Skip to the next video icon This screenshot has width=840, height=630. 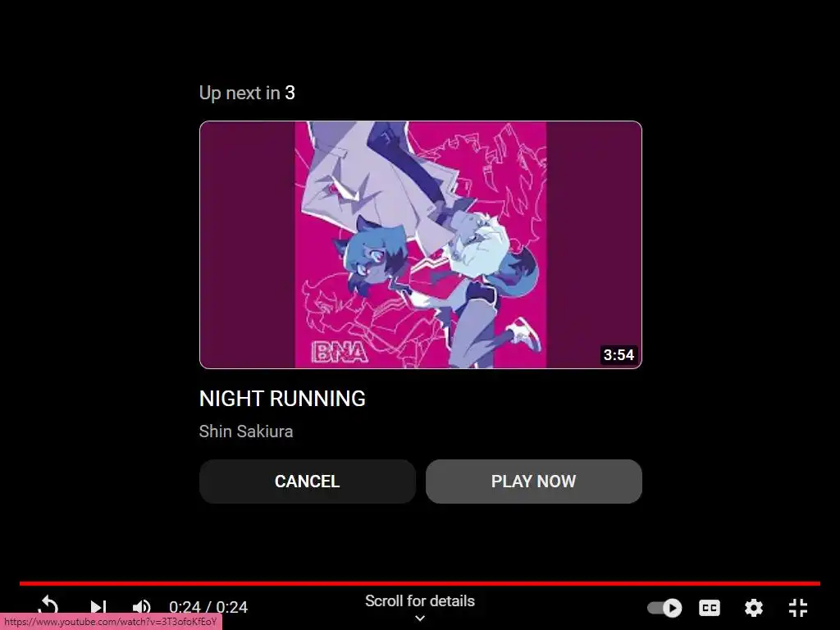tap(98, 607)
